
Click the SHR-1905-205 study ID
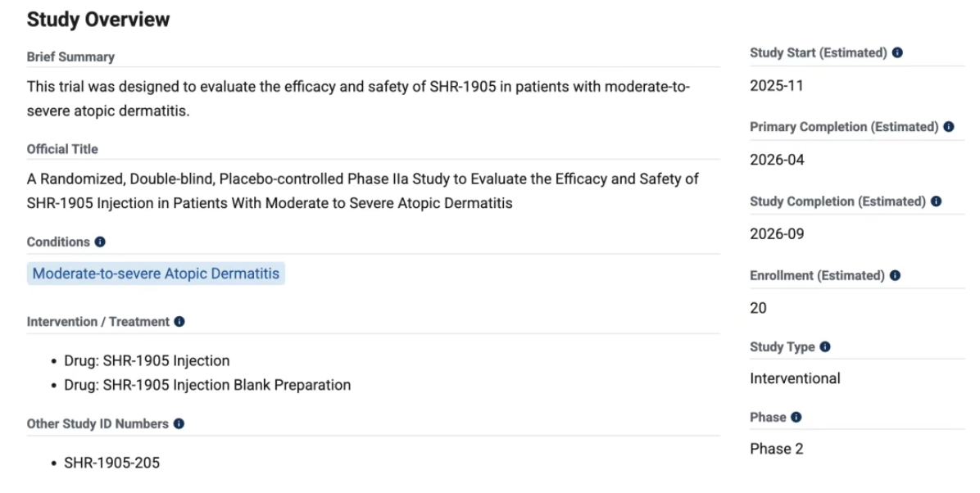[111, 463]
